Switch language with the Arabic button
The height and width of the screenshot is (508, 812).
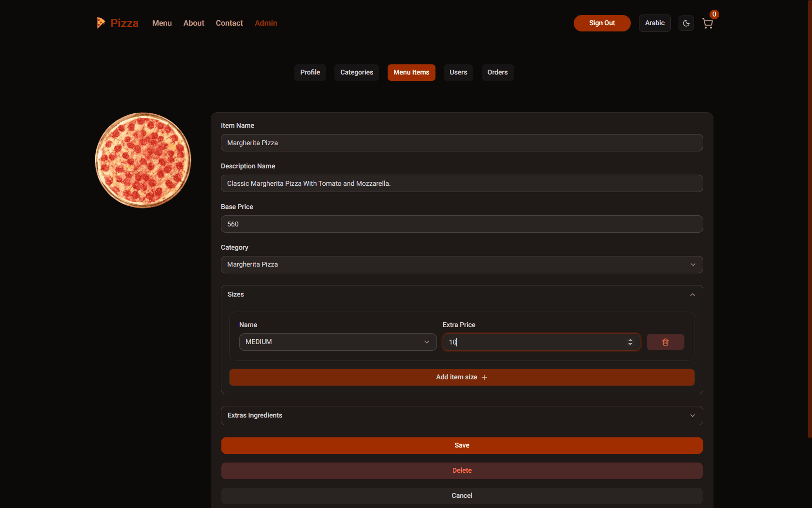point(654,23)
